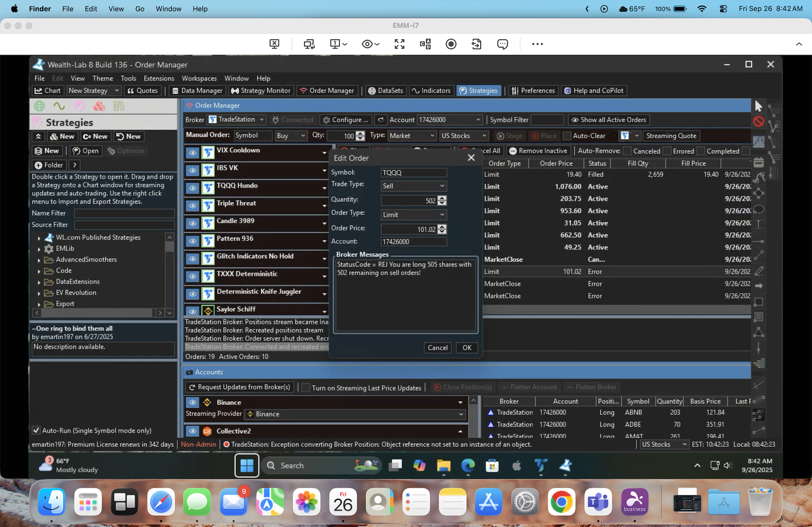Increase the Order Price stepper value
This screenshot has width=812, height=527.
coord(442,227)
